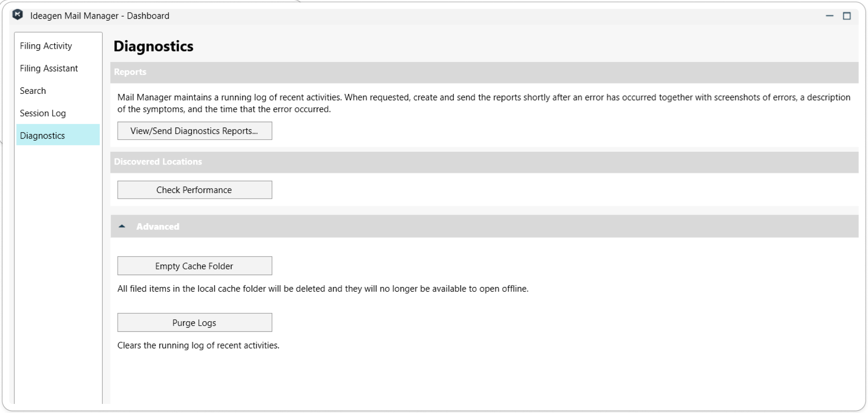Click the Empty Cache Folder button
Screen dimensions: 868x413
tap(194, 266)
